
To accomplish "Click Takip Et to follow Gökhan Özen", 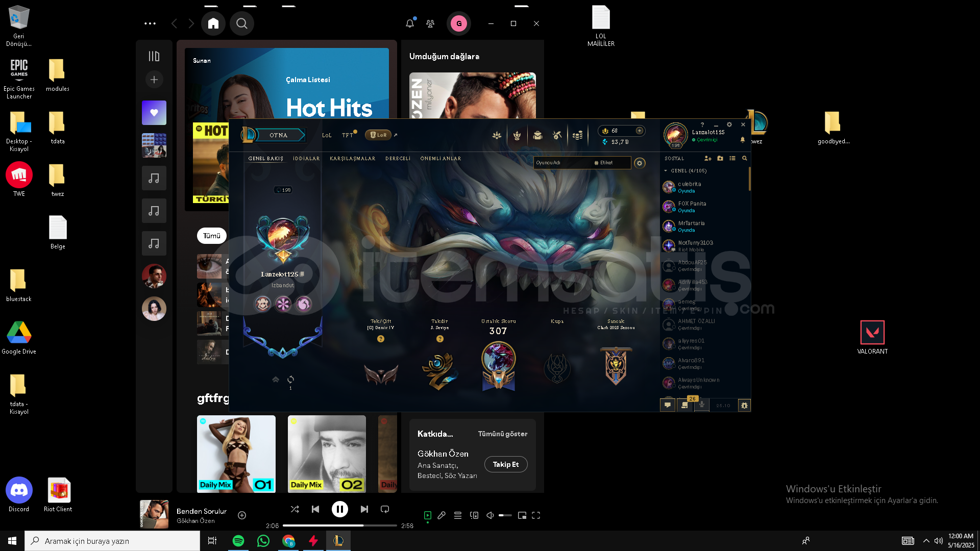I will click(x=506, y=464).
